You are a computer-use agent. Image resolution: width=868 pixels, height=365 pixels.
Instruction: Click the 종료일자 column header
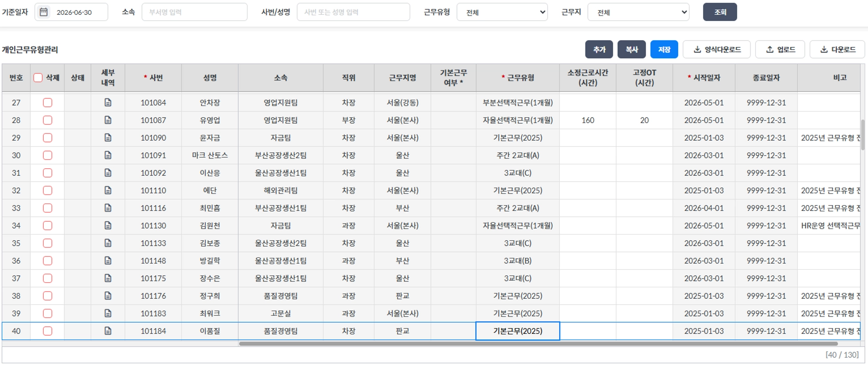pyautogui.click(x=766, y=78)
